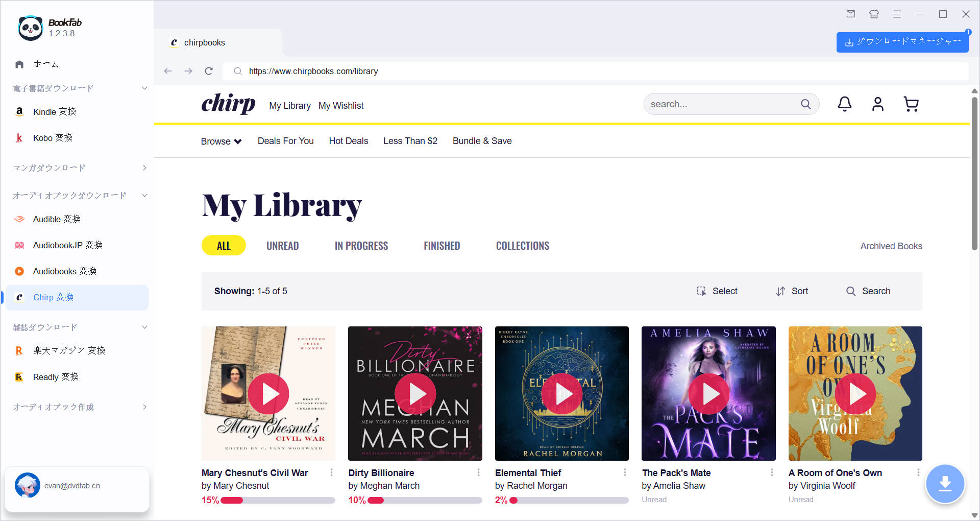Screen dimensions: 980x521
Task: Open the skin theme shirt icon
Action: [874, 14]
